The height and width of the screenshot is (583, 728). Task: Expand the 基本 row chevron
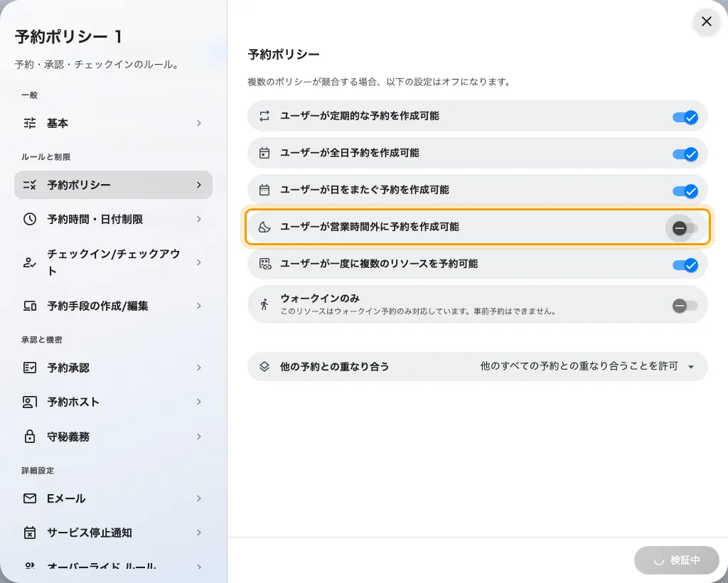click(x=199, y=123)
